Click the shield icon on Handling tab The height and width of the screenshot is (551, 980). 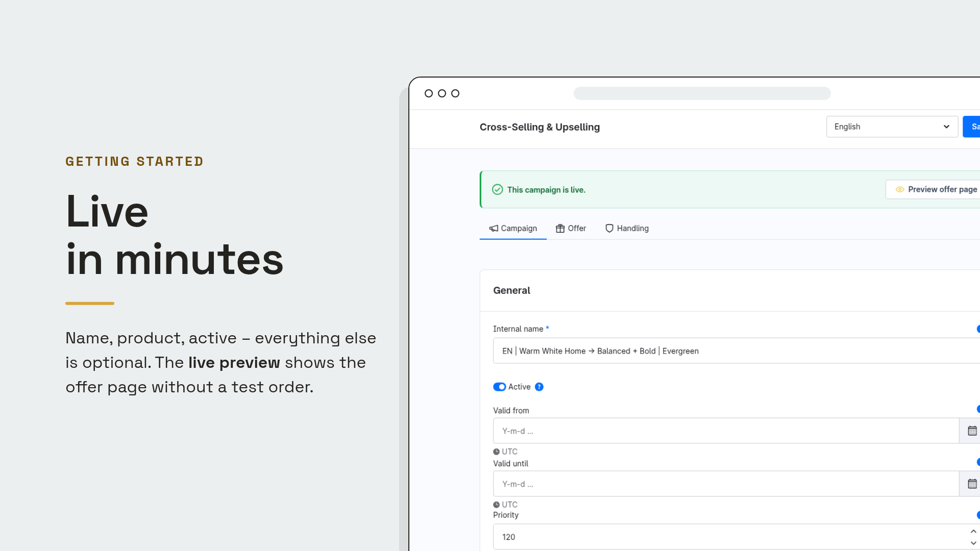pyautogui.click(x=609, y=228)
